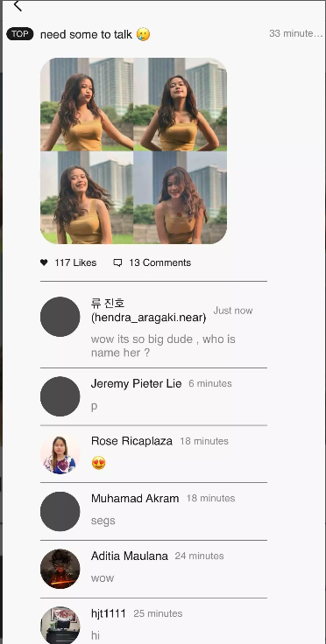Image resolution: width=326 pixels, height=644 pixels.
Task: Click the TOP badge label
Action: tap(20, 34)
